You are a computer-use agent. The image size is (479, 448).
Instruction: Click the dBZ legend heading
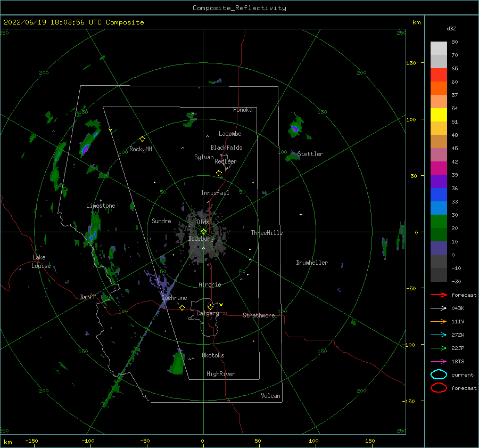point(451,29)
